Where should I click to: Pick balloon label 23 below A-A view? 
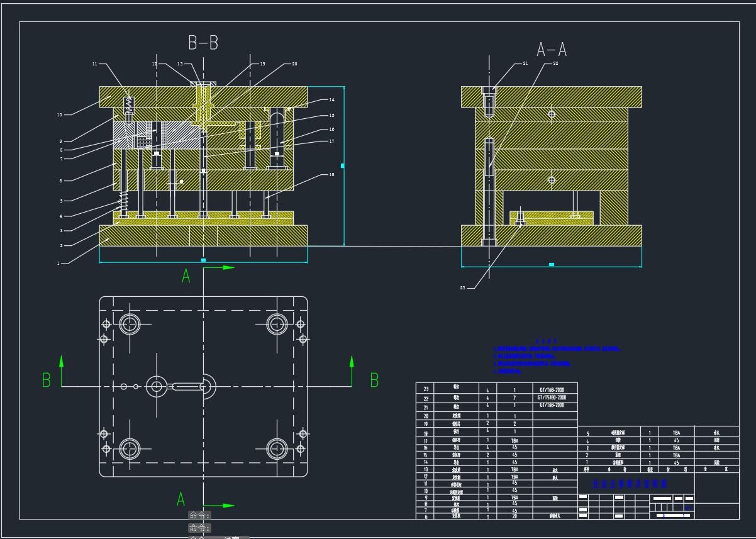[x=463, y=287]
